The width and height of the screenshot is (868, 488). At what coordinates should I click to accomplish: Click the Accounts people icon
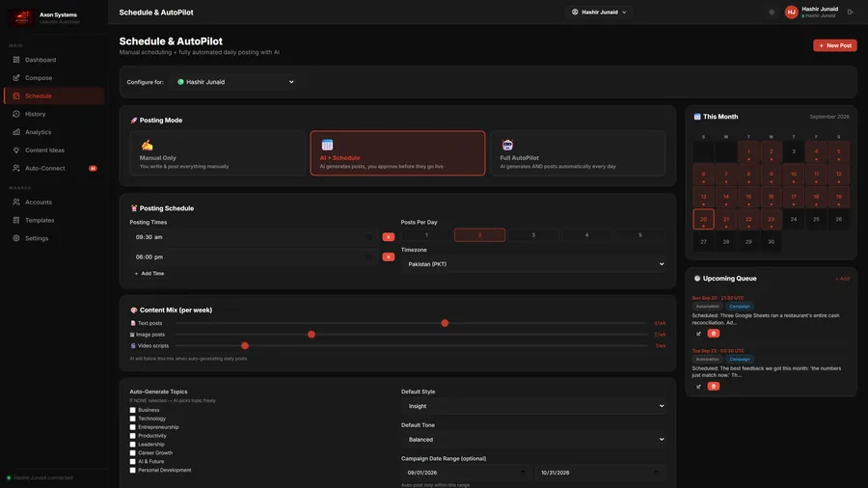point(16,202)
